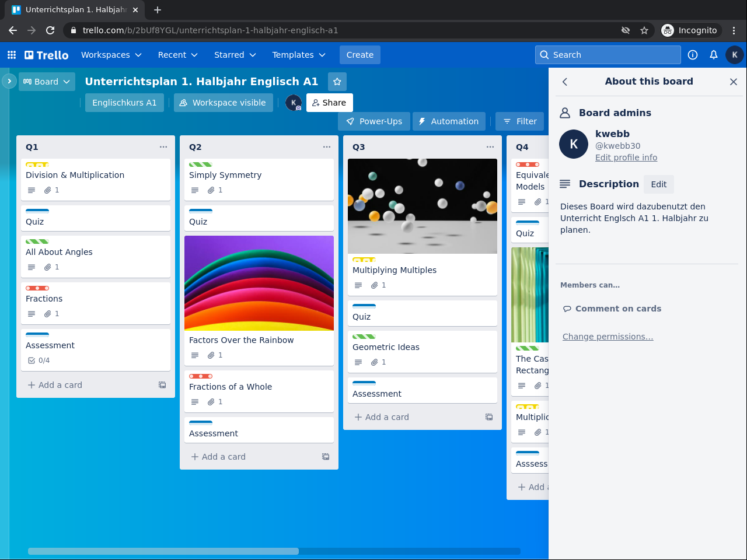
Task: Click the Edit description button
Action: click(x=659, y=184)
